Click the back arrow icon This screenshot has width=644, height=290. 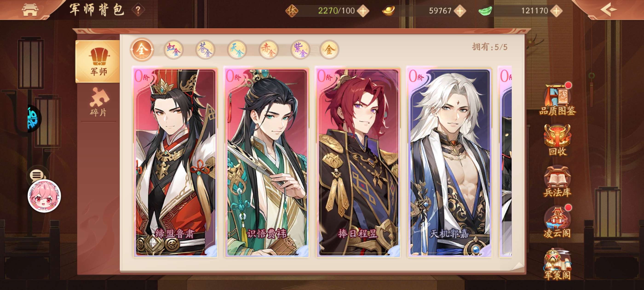point(608,9)
